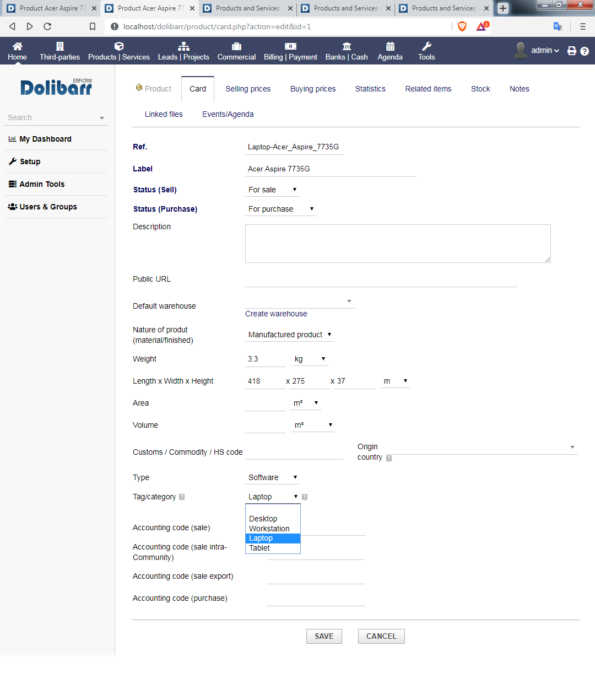Click the admin user avatar
The width and height of the screenshot is (595, 700).
pyautogui.click(x=521, y=50)
